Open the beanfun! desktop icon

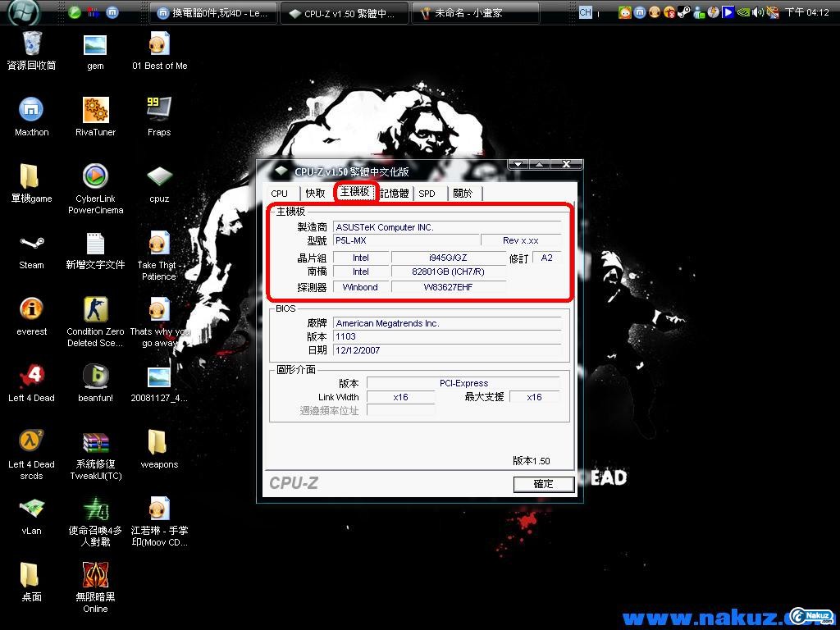click(x=95, y=377)
